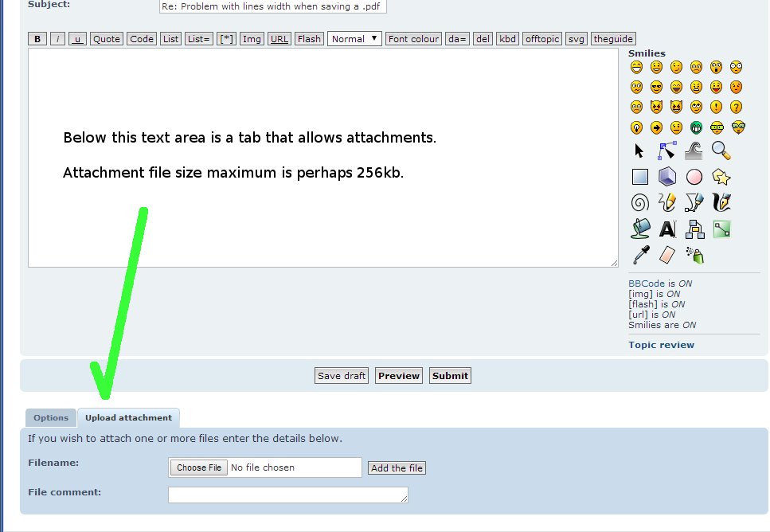Insert the star and polygon tool smiley
770x532 pixels.
pos(721,177)
